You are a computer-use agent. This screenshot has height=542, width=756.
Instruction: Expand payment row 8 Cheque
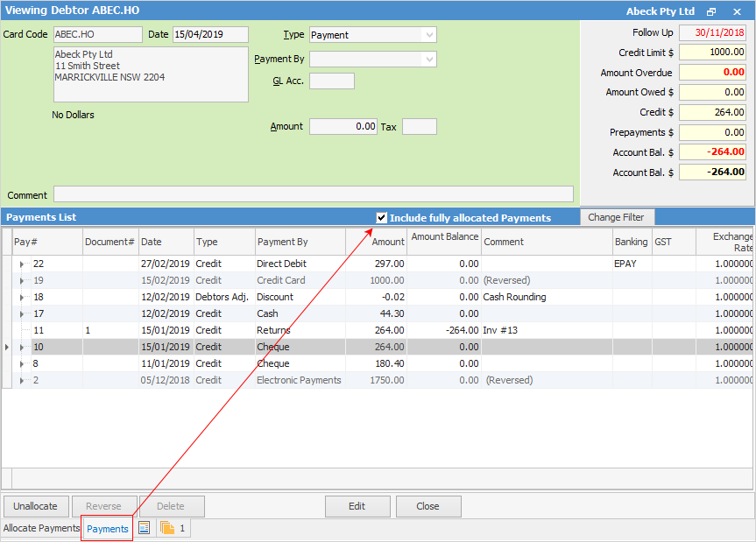[22, 363]
